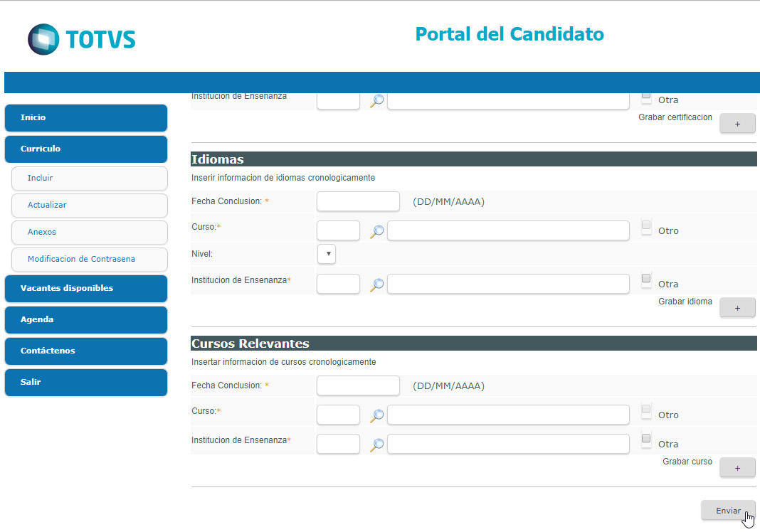Screen dimensions: 760x532
Task: Click the Enviar button
Action: tap(728, 511)
